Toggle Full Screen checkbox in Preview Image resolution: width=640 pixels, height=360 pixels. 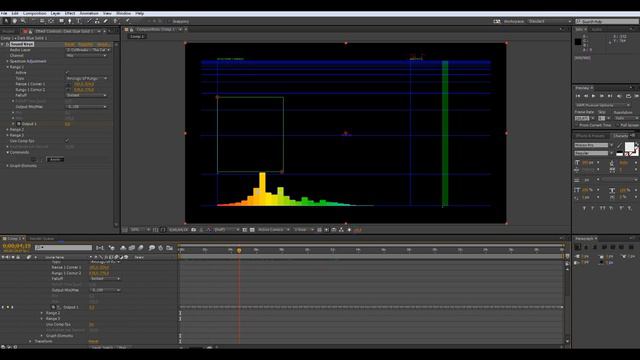618,125
